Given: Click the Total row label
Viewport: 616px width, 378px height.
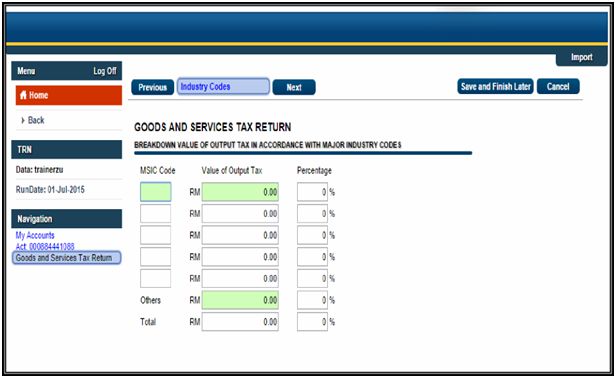Looking at the screenshot, I should click(x=148, y=322).
